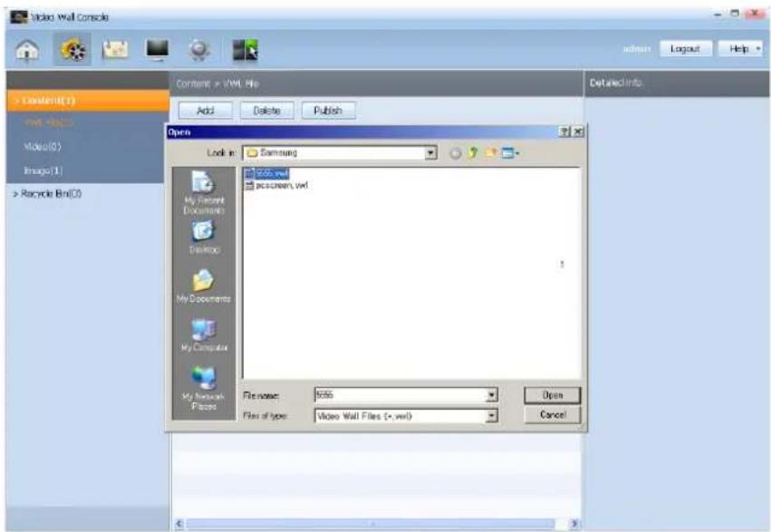Select Image(1) in the sidebar
The height and width of the screenshot is (532, 771).
43,170
